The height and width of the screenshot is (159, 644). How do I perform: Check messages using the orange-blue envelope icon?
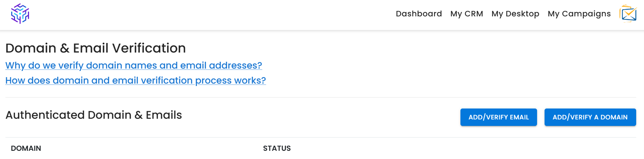(628, 14)
